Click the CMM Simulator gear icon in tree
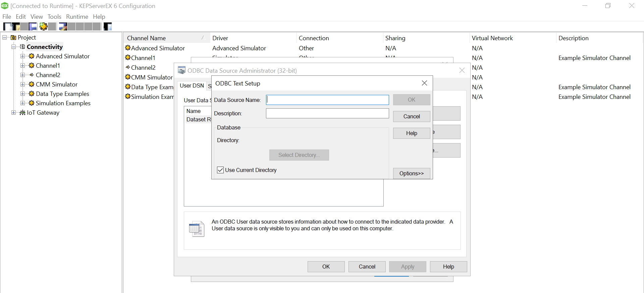Viewport: 644px width, 293px height. pyautogui.click(x=32, y=84)
